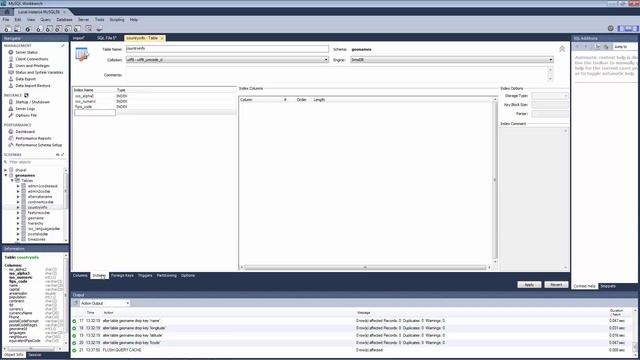The image size is (640, 360).
Task: Expand the drupal schema node
Action: (6, 170)
